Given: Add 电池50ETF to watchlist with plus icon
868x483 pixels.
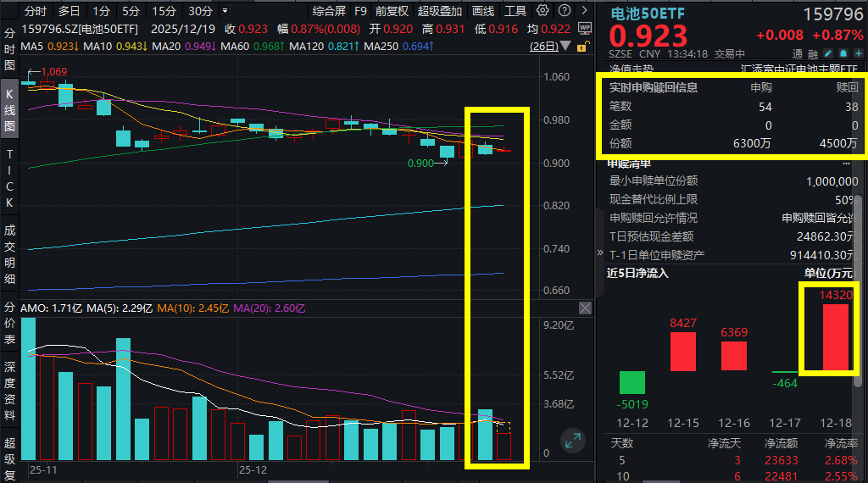Looking at the screenshot, I should pos(859,53).
